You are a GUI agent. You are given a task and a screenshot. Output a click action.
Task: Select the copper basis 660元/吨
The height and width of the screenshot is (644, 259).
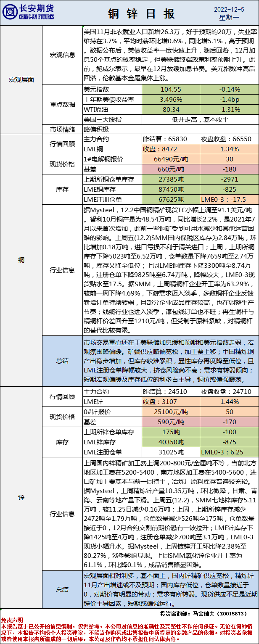pos(171,169)
